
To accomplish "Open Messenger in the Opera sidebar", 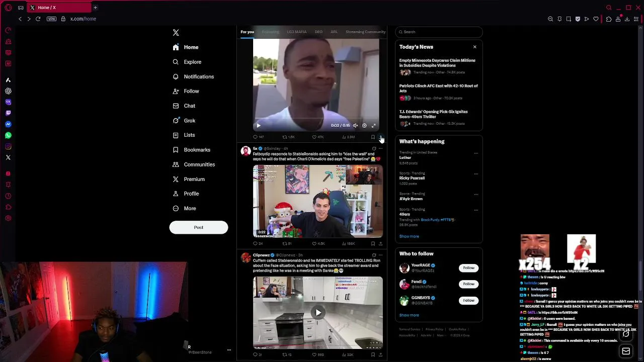I will [8, 124].
